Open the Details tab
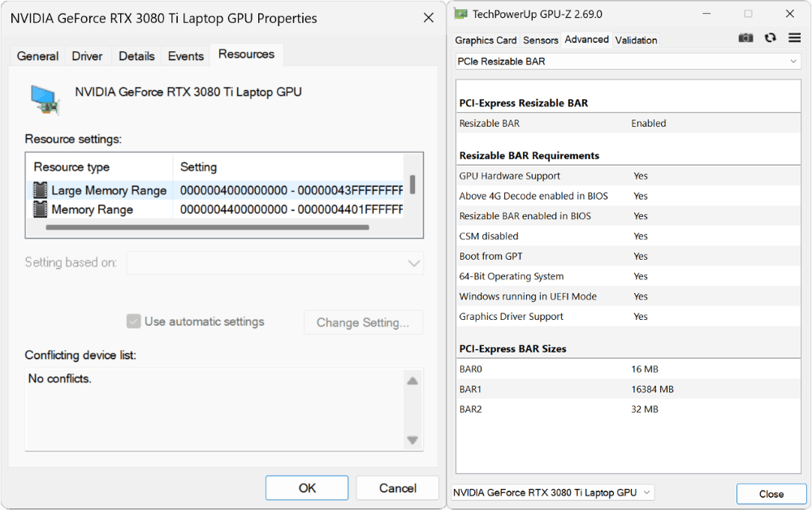The height and width of the screenshot is (510, 812). click(136, 56)
